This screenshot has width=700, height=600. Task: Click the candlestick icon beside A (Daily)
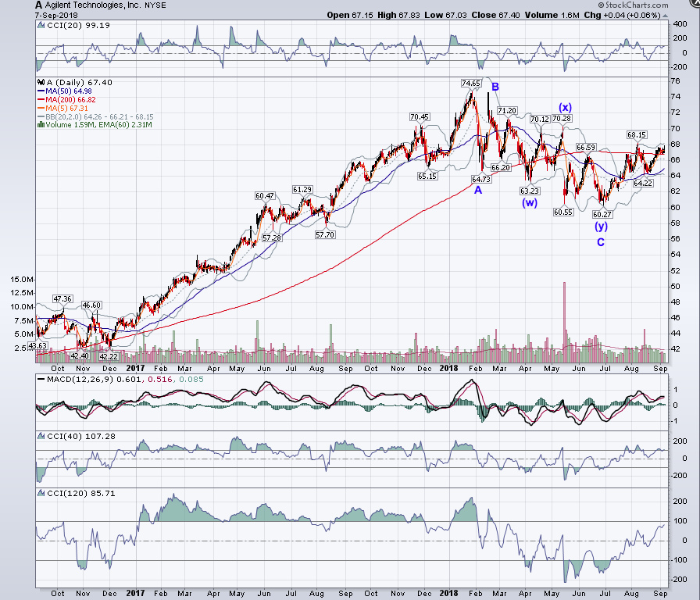click(41, 83)
